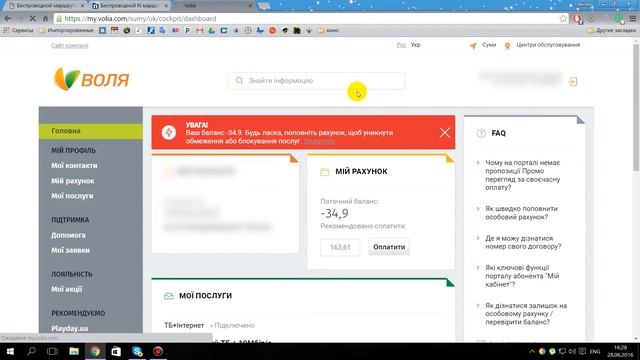Open Допомога in sidebar
Viewport: 640px width, 360px height.
click(x=68, y=235)
